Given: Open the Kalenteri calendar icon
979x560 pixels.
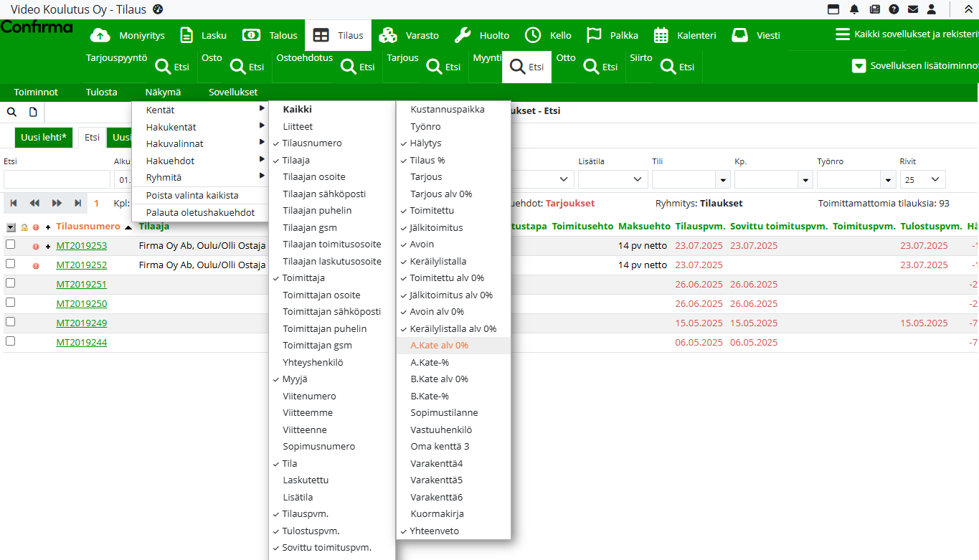Looking at the screenshot, I should coord(661,35).
